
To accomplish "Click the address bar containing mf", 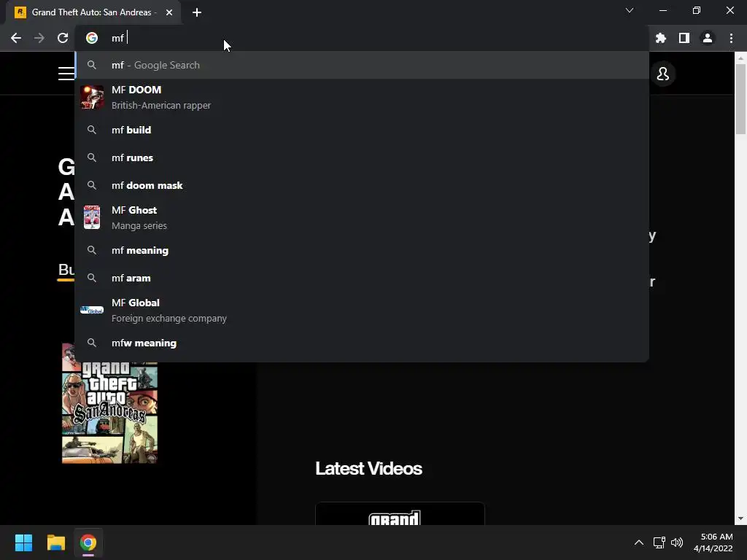I will tap(362, 38).
